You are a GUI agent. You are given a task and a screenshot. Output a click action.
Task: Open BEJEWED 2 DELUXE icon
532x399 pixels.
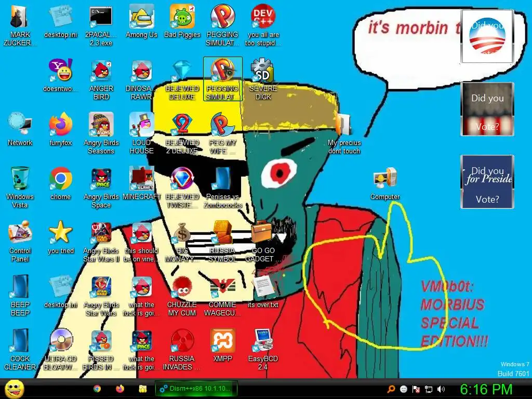tap(182, 134)
